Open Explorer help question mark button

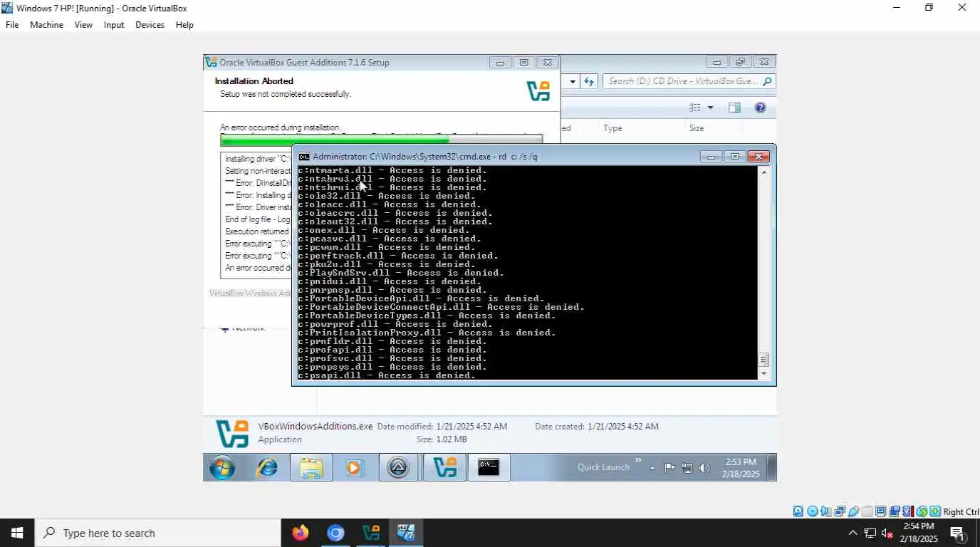pos(760,108)
